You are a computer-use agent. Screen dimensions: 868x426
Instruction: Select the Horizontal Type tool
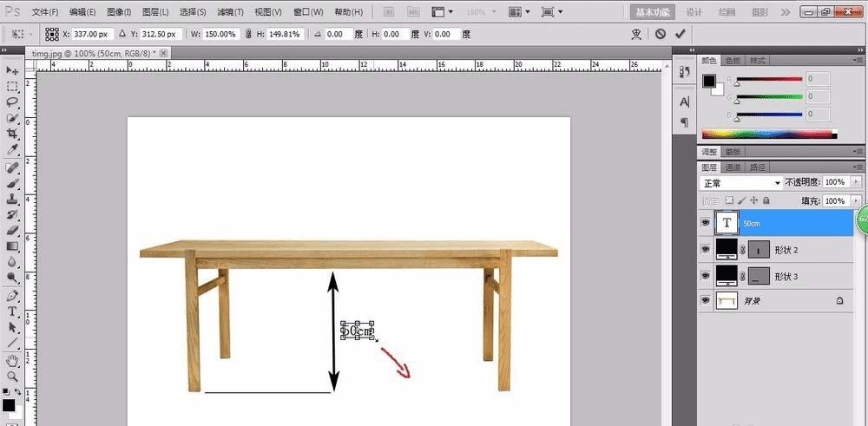click(11, 311)
